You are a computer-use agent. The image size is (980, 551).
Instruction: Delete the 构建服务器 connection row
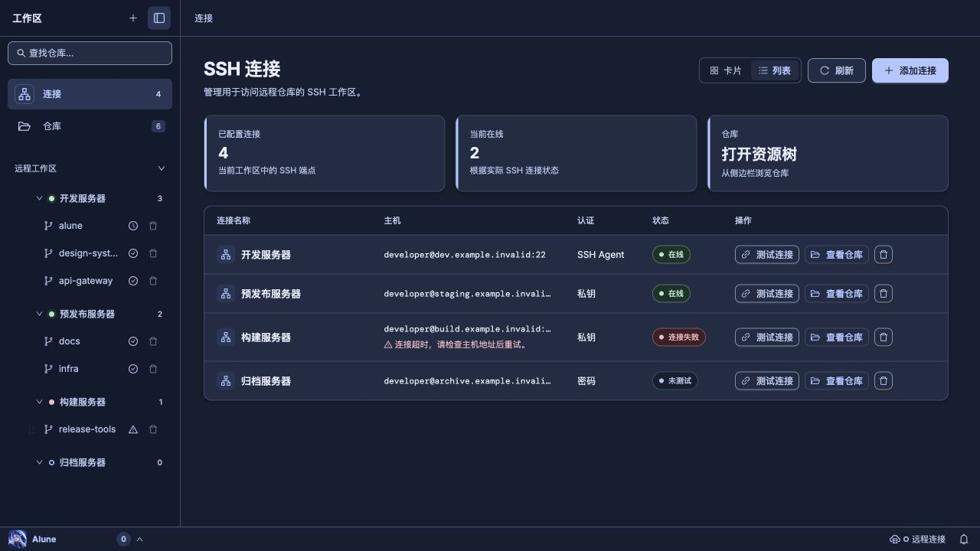pyautogui.click(x=884, y=337)
